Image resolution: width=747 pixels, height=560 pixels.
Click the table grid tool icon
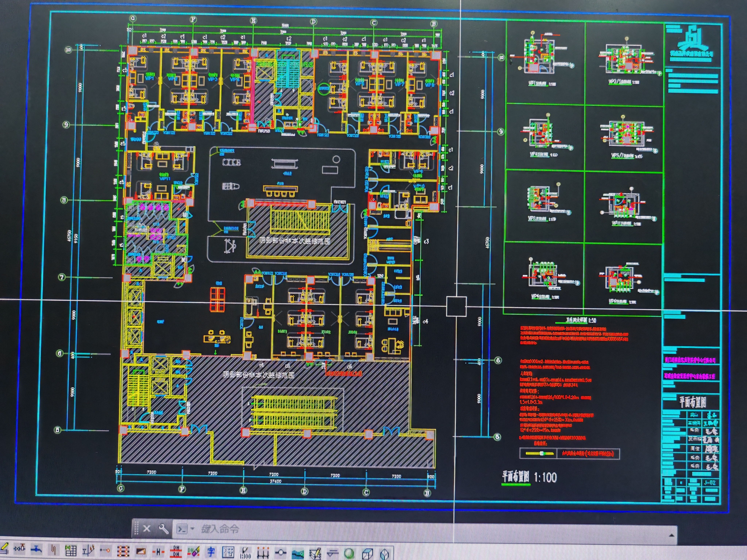click(x=71, y=551)
